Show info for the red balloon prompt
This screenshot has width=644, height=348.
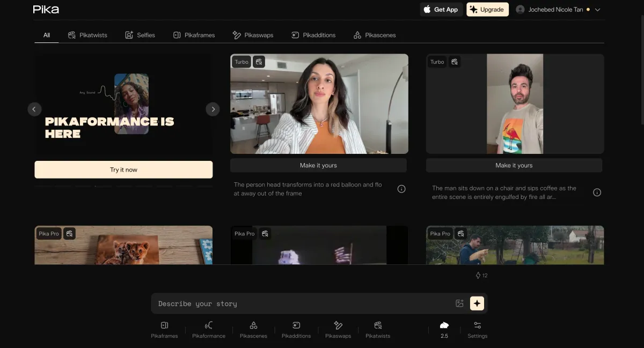coord(401,189)
